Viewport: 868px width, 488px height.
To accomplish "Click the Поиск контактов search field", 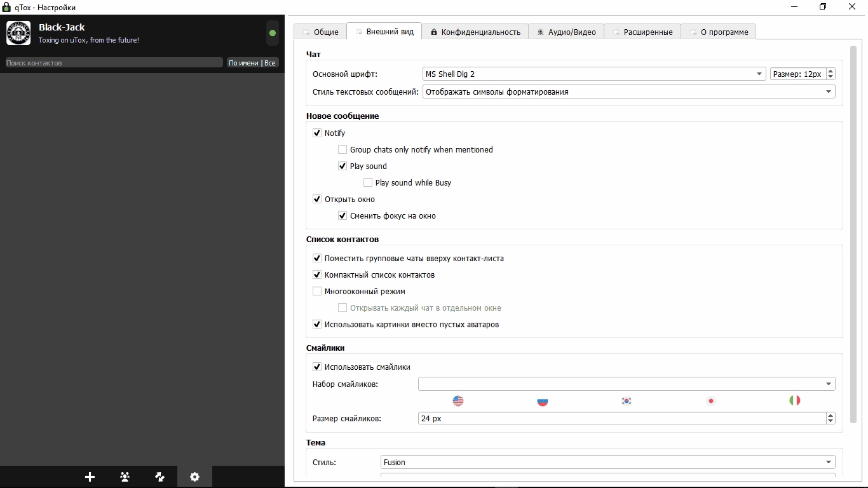I will click(114, 63).
